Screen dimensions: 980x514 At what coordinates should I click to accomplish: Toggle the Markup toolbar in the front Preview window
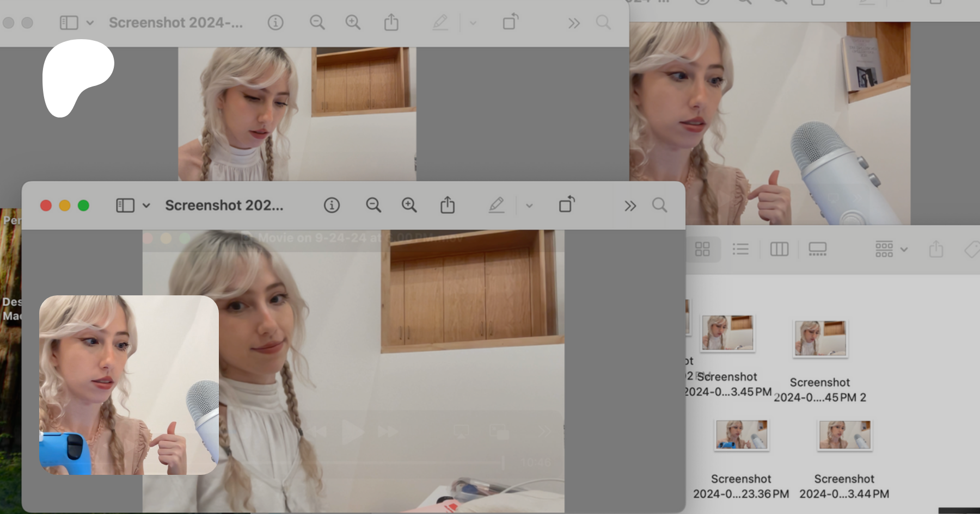[x=496, y=205]
